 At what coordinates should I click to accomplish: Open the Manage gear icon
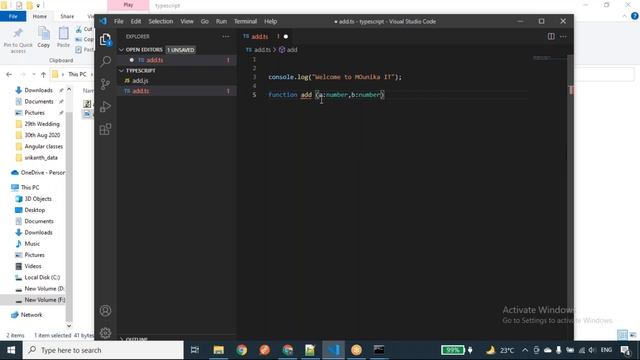[105, 333]
